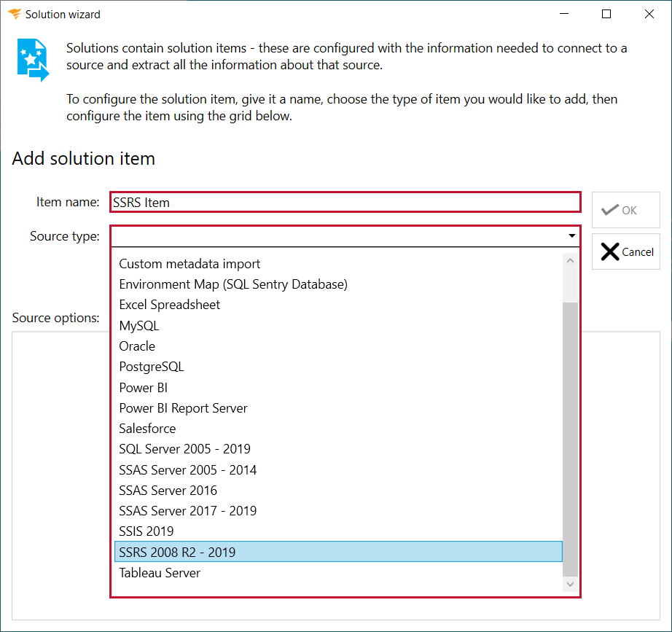Close the Solution wizard window
The height and width of the screenshot is (632, 672).
pyautogui.click(x=649, y=14)
